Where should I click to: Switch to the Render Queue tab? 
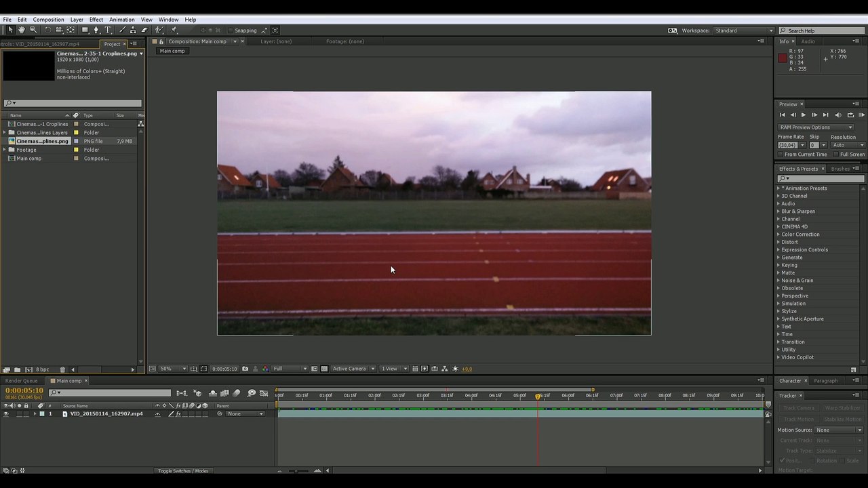[x=22, y=381]
